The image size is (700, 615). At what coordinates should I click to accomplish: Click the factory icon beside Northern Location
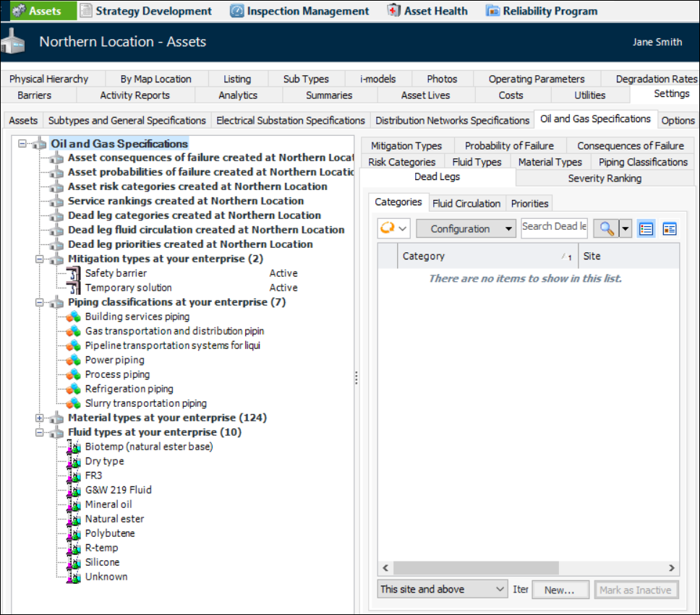point(13,41)
